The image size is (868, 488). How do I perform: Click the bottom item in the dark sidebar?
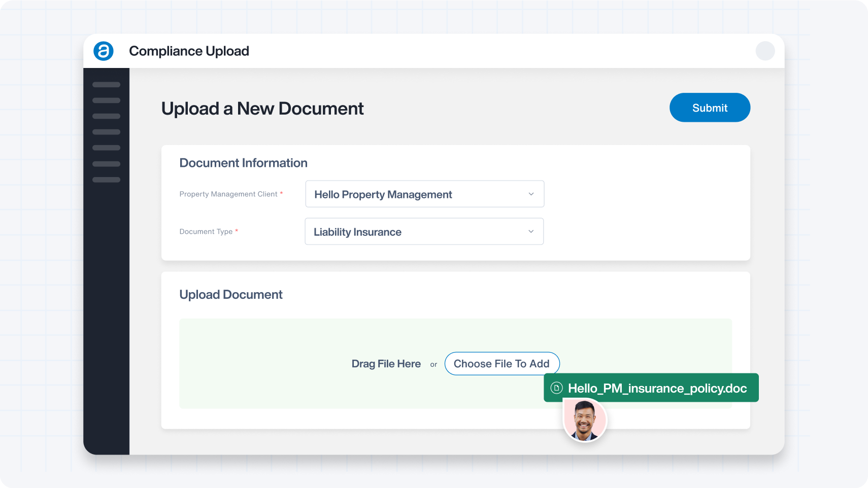tap(106, 180)
